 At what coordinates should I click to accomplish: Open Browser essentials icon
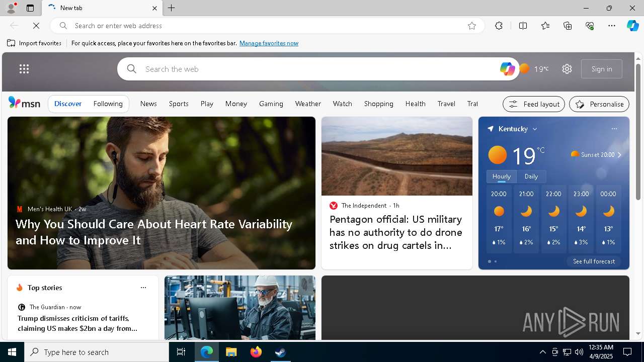click(x=590, y=26)
